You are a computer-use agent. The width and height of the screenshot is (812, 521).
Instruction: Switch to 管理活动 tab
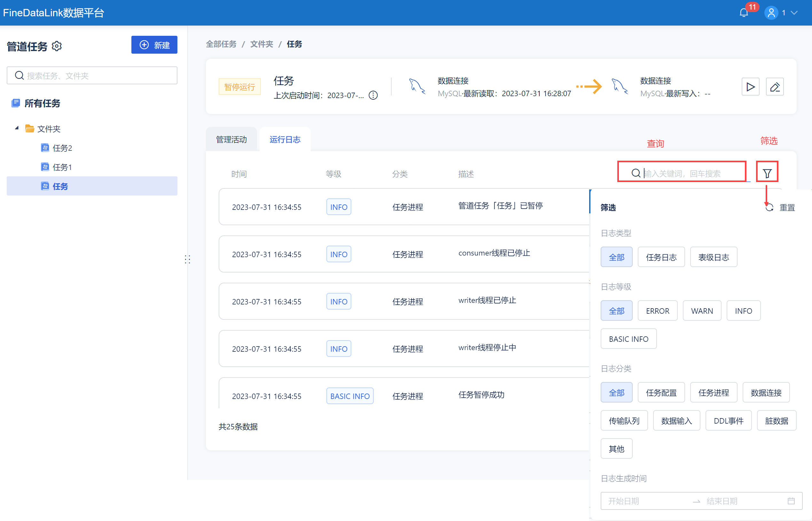[x=231, y=139]
